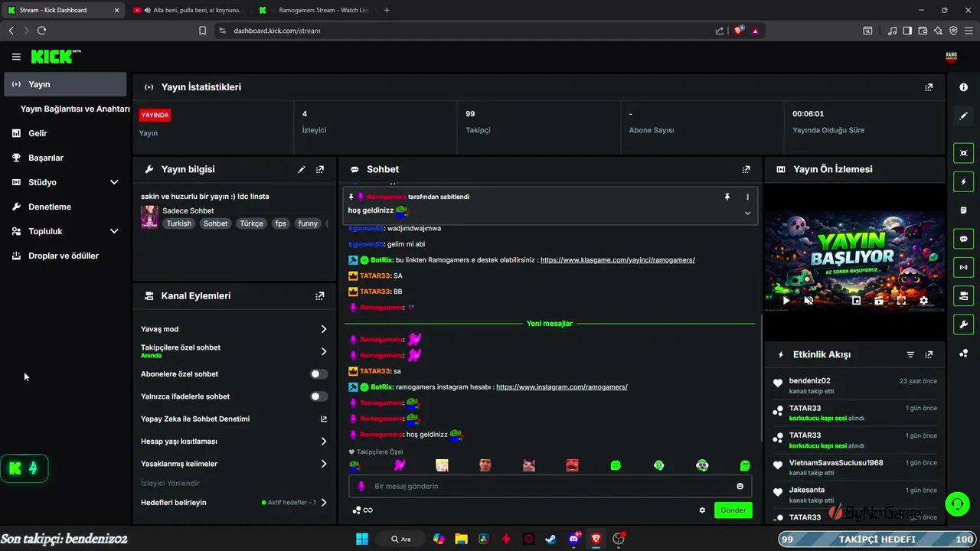Viewport: 980px width, 551px height.
Task: Open Yasaklanmış kelimeler arrow
Action: [x=324, y=464]
